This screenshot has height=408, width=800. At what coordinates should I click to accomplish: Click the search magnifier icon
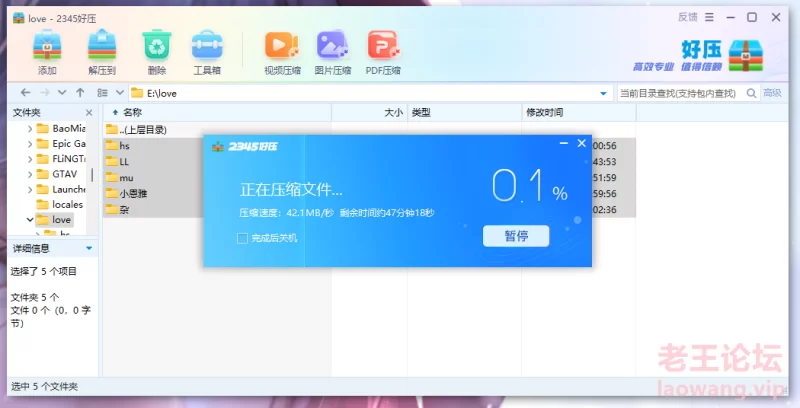click(x=751, y=93)
